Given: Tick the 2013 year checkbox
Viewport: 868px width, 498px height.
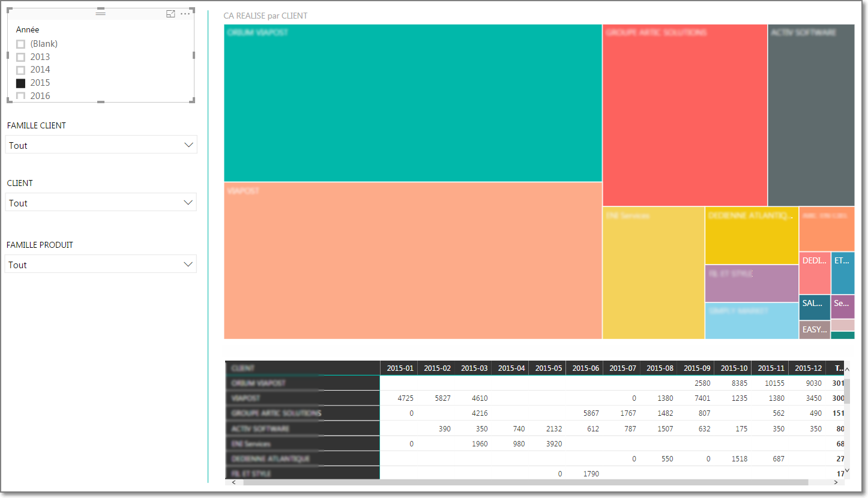Looking at the screenshot, I should point(21,58).
